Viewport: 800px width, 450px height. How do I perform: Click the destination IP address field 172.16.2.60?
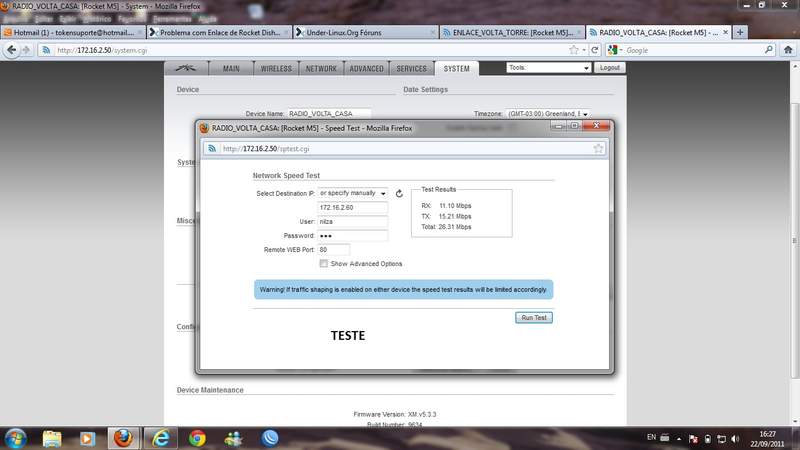pyautogui.click(x=352, y=208)
